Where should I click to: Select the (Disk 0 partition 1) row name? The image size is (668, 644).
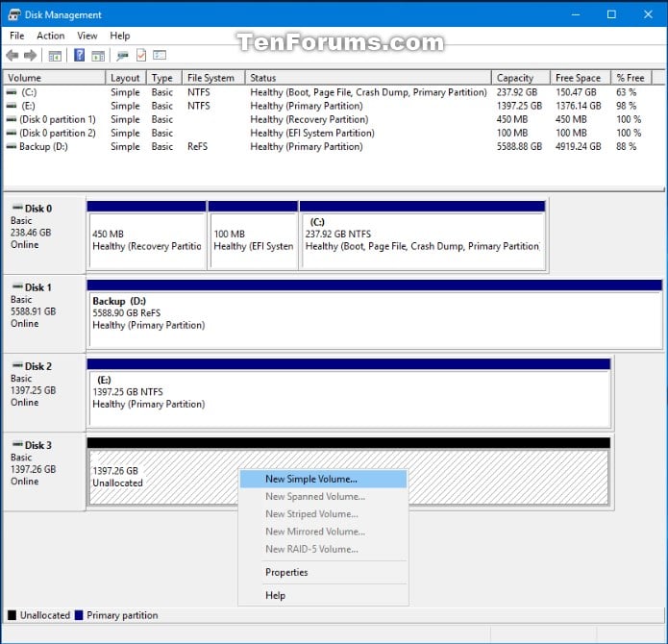[58, 119]
